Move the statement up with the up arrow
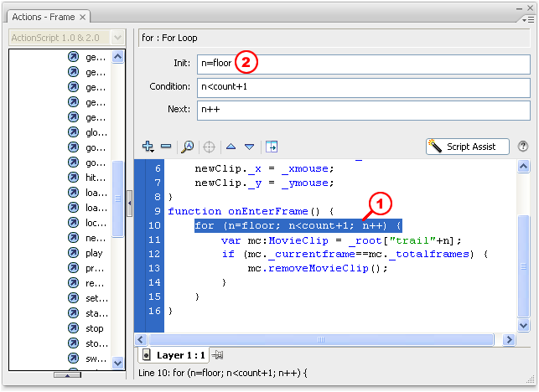The width and height of the screenshot is (539, 392). click(231, 147)
